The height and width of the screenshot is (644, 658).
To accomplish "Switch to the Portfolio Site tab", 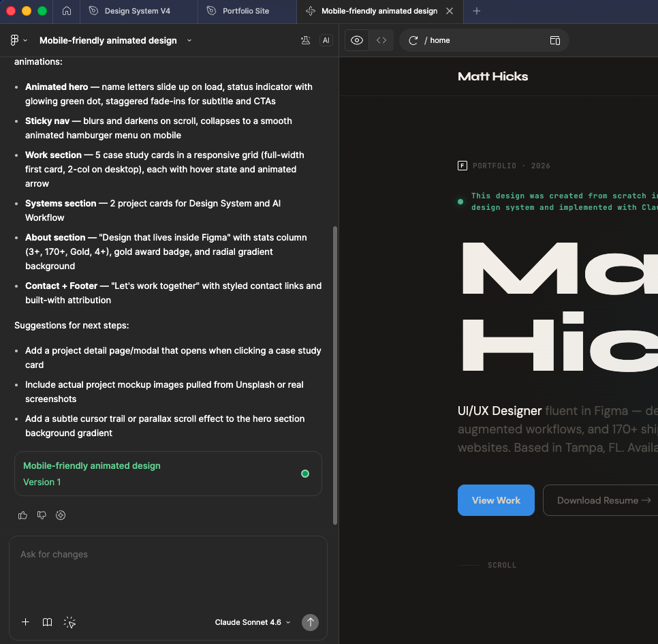I will pos(247,12).
